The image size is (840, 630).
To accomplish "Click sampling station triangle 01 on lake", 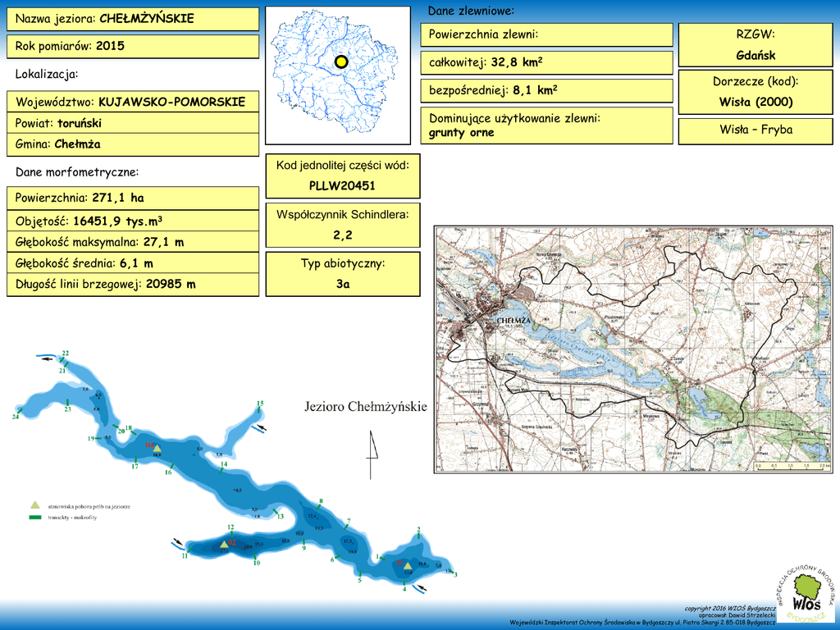I will click(408, 564).
